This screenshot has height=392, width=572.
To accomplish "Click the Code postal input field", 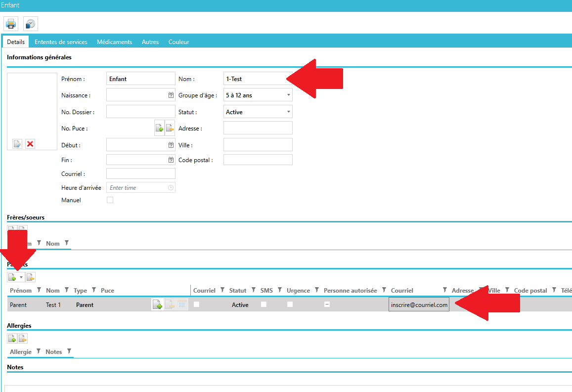I will [x=258, y=160].
